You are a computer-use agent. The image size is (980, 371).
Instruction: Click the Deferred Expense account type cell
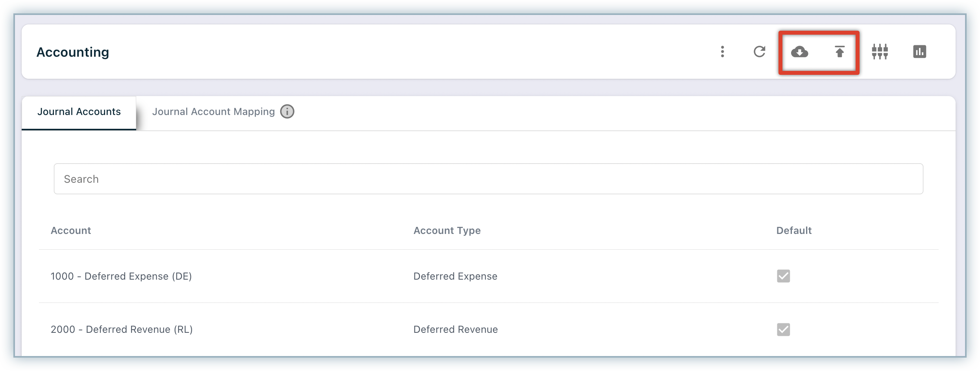(x=455, y=276)
